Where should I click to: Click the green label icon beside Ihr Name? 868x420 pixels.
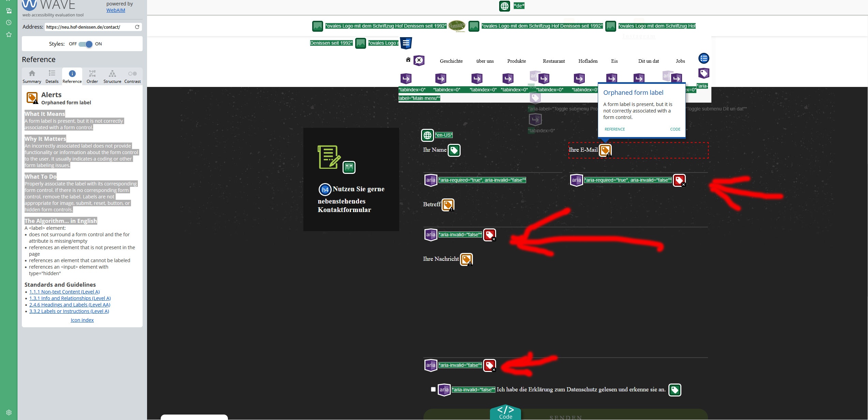coord(454,150)
